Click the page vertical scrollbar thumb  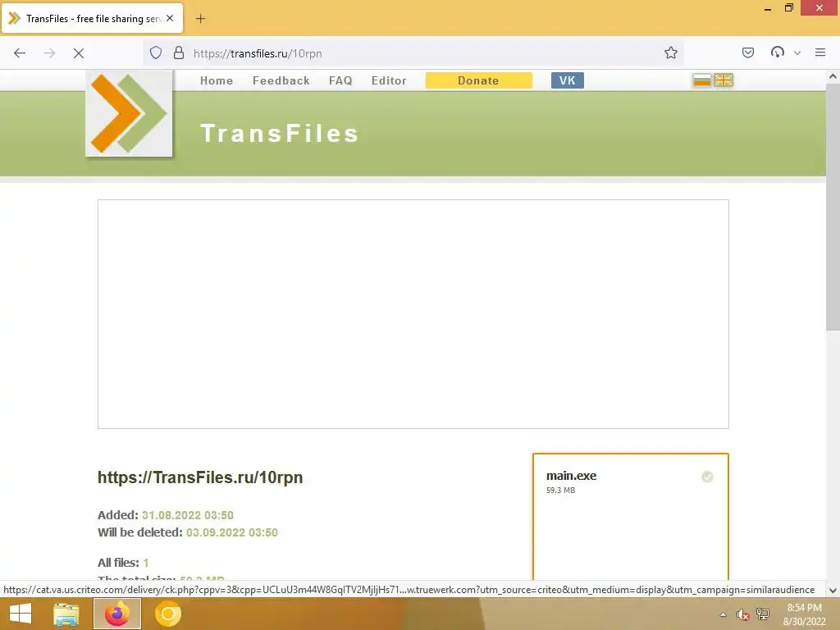coord(833,206)
